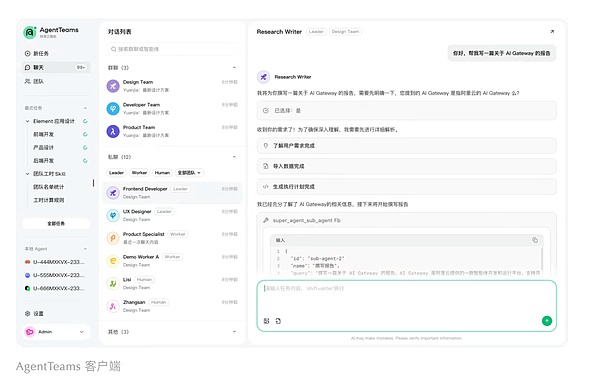Click the settings gear in sidebar
The image size is (600, 384).
(x=28, y=313)
